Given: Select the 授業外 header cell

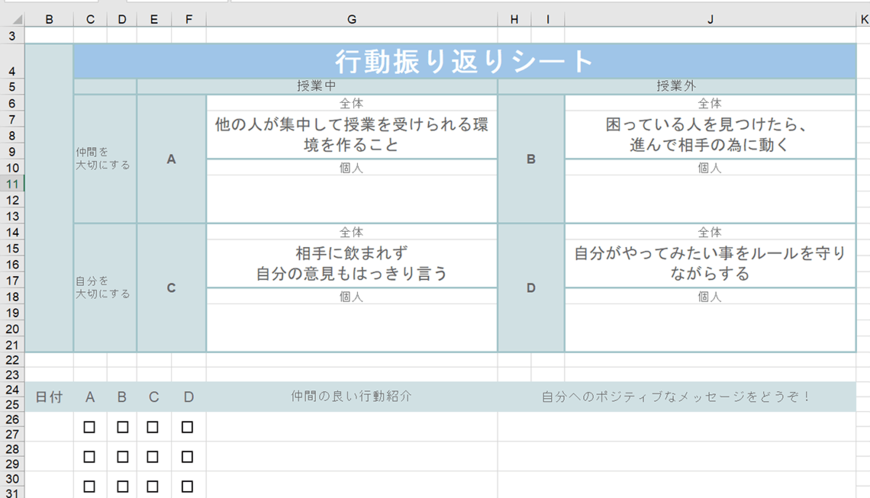Looking at the screenshot, I should coord(676,87).
